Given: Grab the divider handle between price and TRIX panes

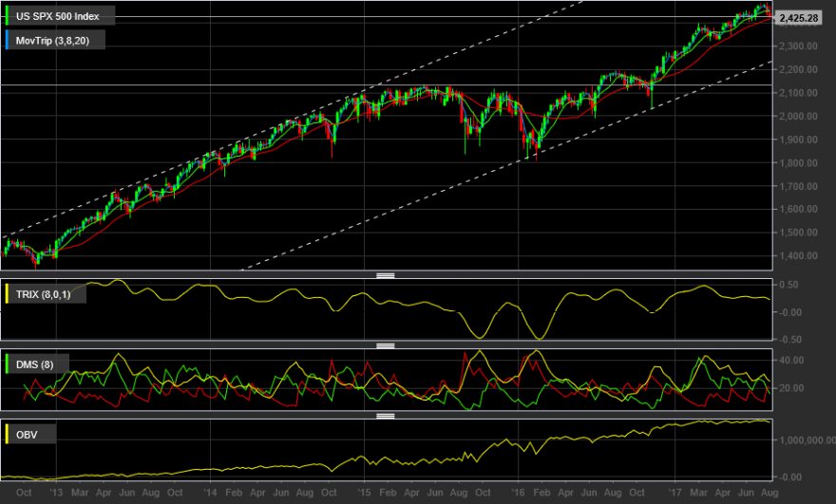Looking at the screenshot, I should 386,275.
